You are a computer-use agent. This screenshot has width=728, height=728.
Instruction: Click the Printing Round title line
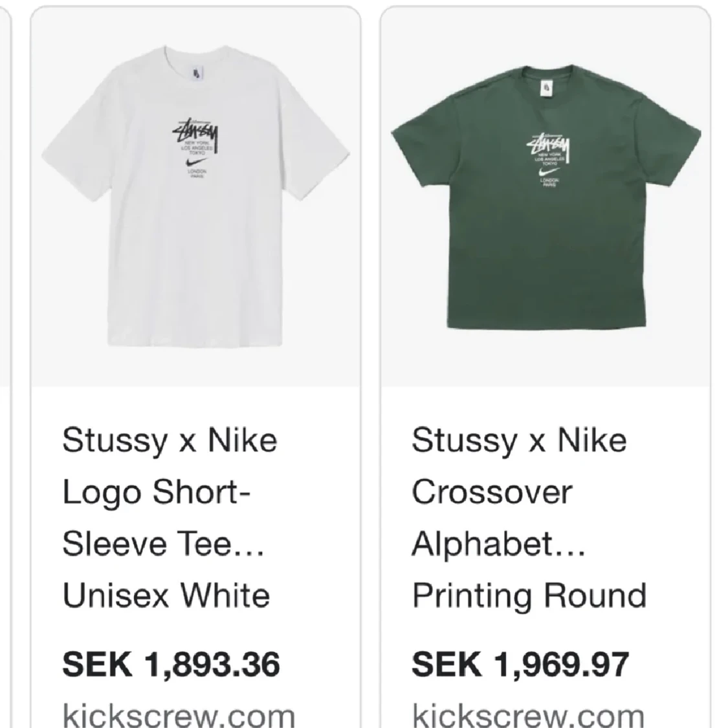click(531, 593)
